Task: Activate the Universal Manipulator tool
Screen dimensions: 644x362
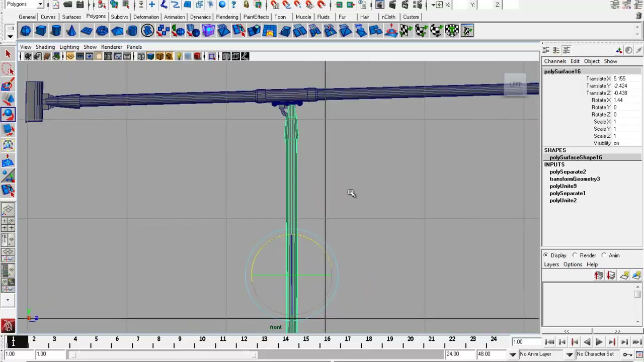Action: tap(8, 145)
